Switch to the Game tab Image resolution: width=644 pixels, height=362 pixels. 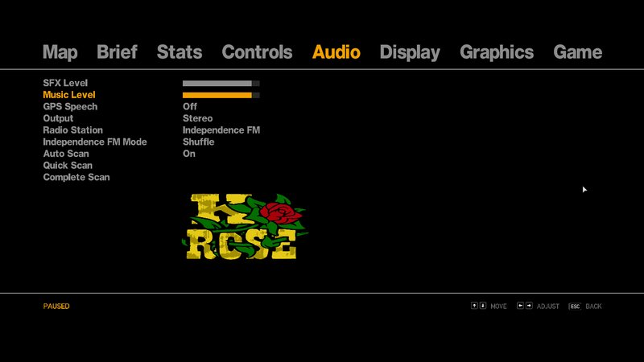click(x=577, y=51)
